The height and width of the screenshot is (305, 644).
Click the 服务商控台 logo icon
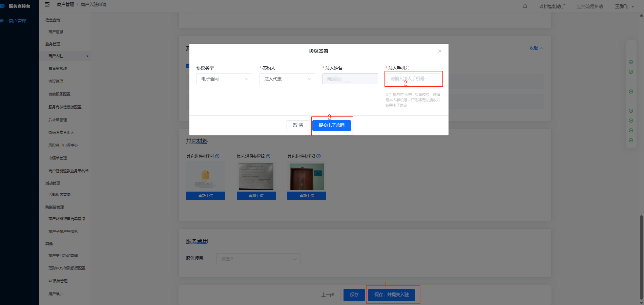pyautogui.click(x=2, y=6)
